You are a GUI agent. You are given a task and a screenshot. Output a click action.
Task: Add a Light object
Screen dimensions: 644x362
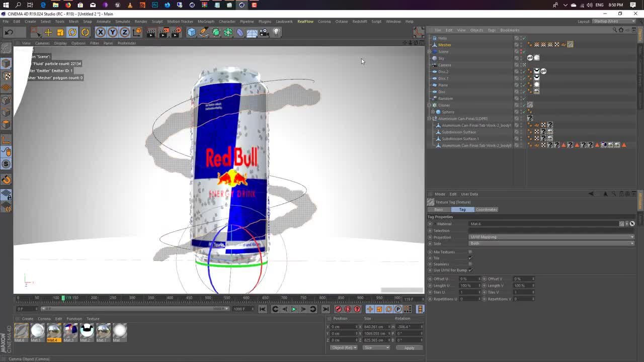[276, 32]
